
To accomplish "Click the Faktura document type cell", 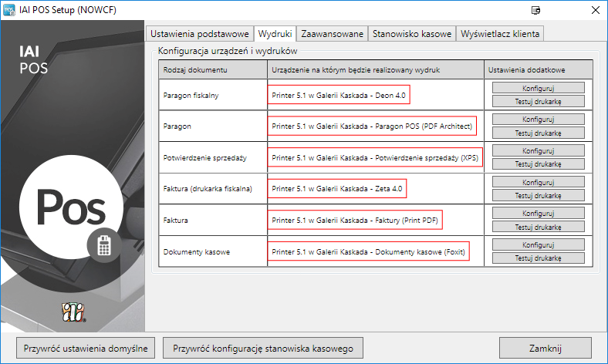I will click(x=213, y=220).
